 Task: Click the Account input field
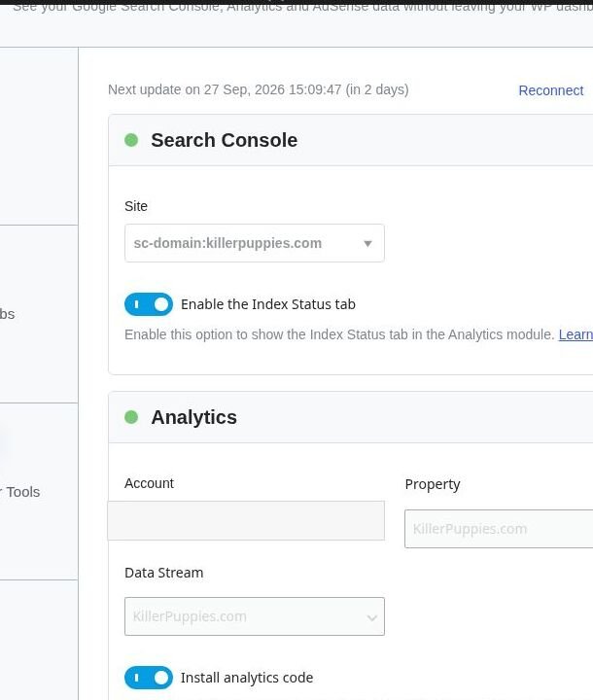click(246, 520)
